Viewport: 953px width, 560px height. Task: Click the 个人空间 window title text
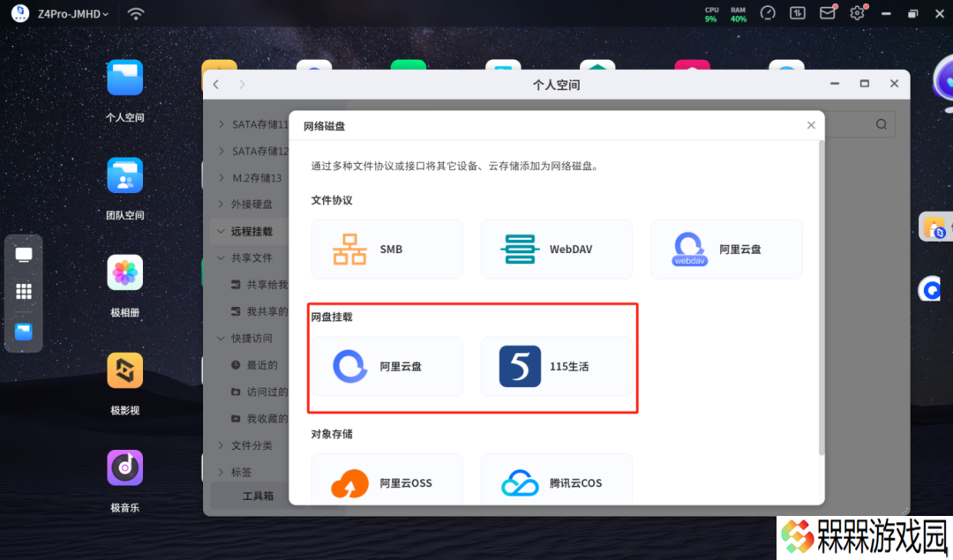(x=556, y=85)
